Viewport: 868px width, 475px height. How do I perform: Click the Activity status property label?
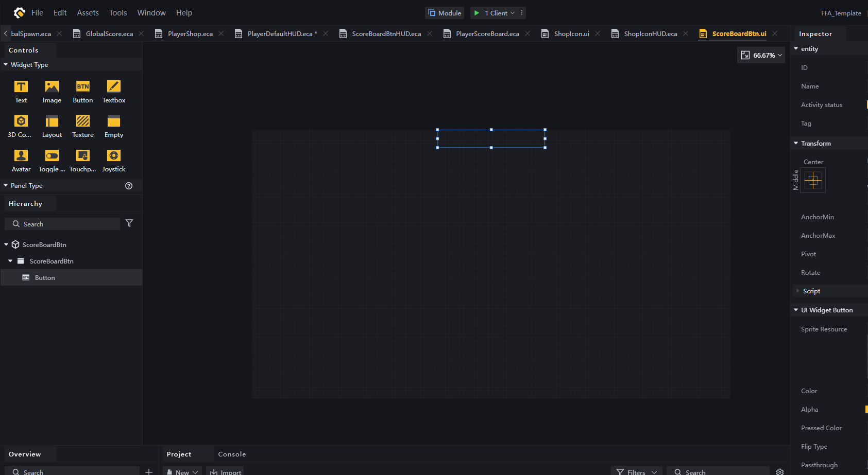pyautogui.click(x=822, y=104)
